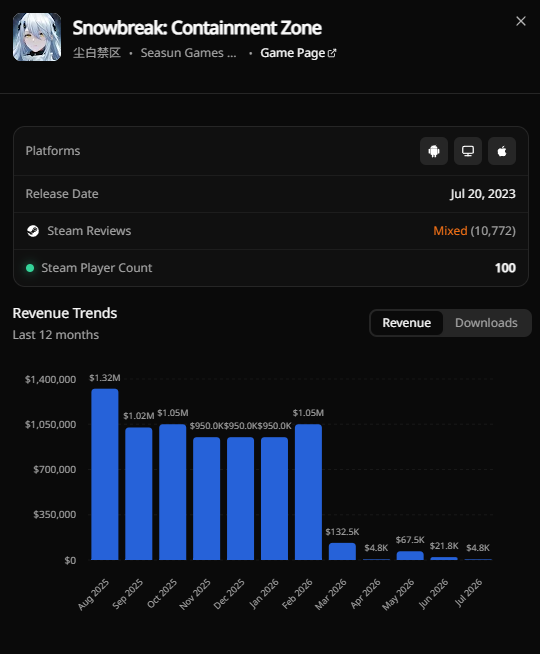Click the May 2026 $67.5K bar

click(410, 556)
